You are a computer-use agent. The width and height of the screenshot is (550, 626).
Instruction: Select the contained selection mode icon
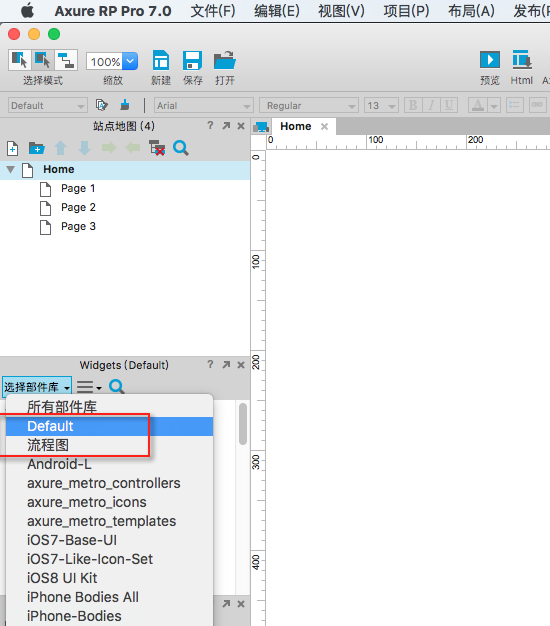[43, 60]
